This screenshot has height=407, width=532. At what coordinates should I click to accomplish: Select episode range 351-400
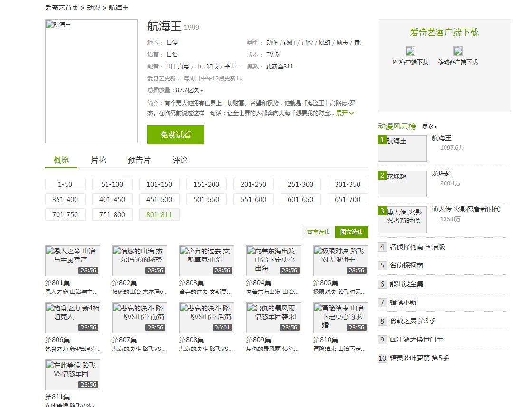click(65, 199)
